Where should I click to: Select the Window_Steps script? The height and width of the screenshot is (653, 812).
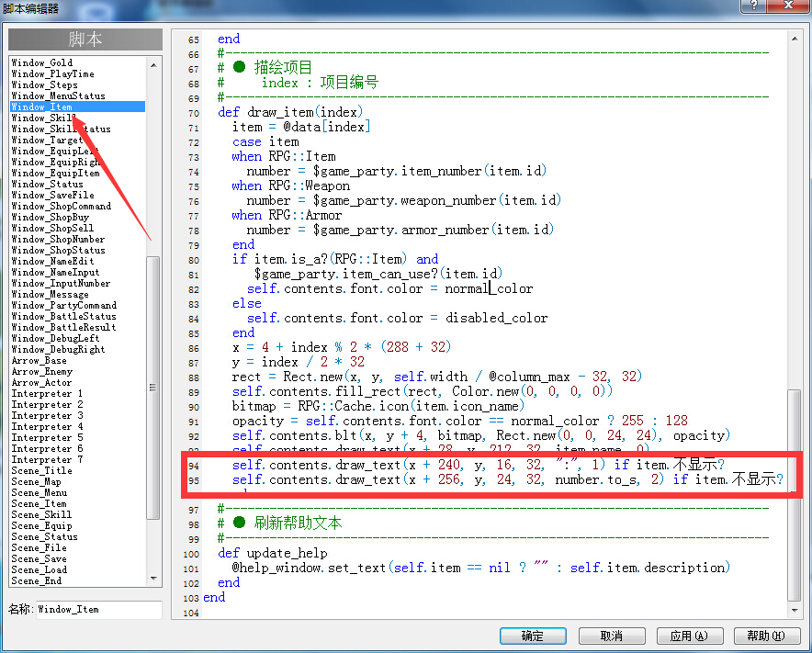point(44,84)
